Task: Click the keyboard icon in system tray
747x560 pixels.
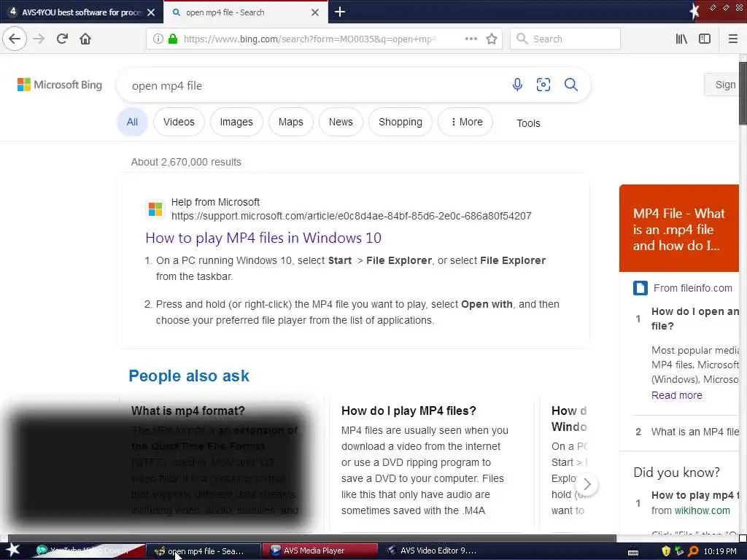Action: [x=633, y=552]
